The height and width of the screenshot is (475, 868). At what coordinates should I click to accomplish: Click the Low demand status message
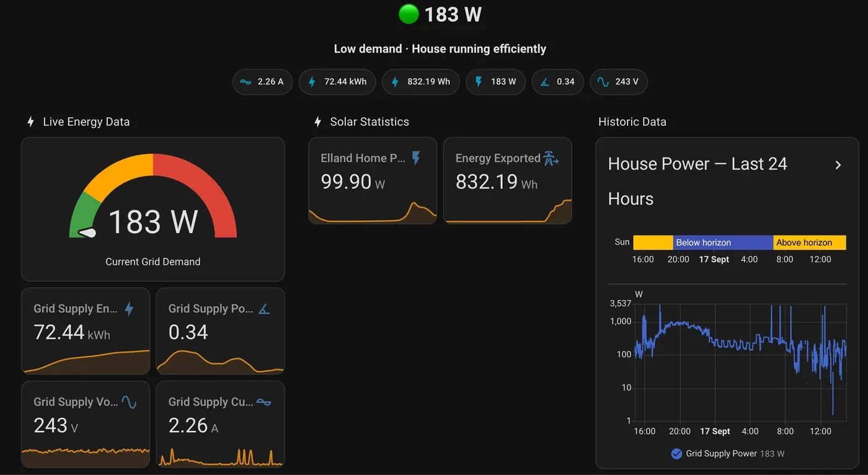click(x=440, y=49)
